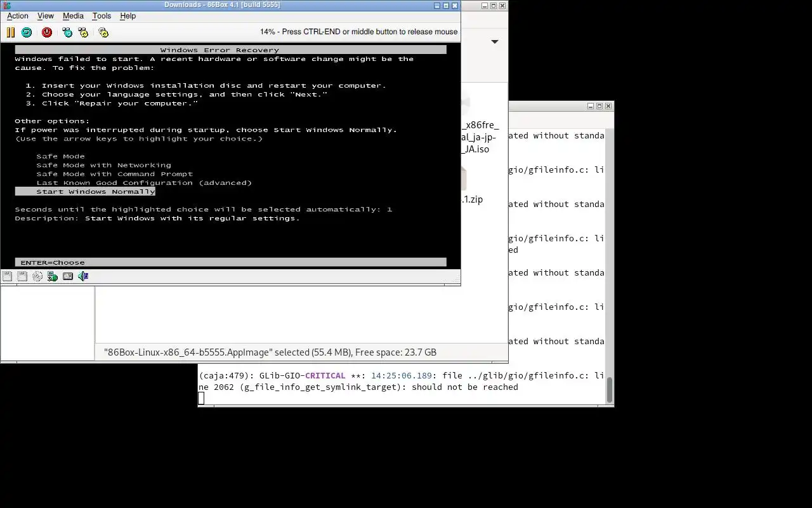Click the computer with green globe status icon
The height and width of the screenshot is (508, 812).
pos(53,276)
